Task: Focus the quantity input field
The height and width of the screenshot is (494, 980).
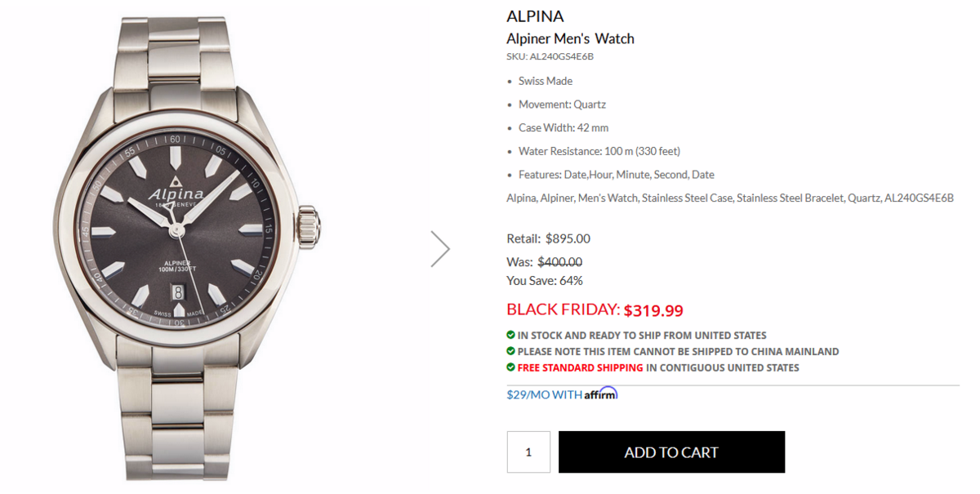Action: (528, 452)
